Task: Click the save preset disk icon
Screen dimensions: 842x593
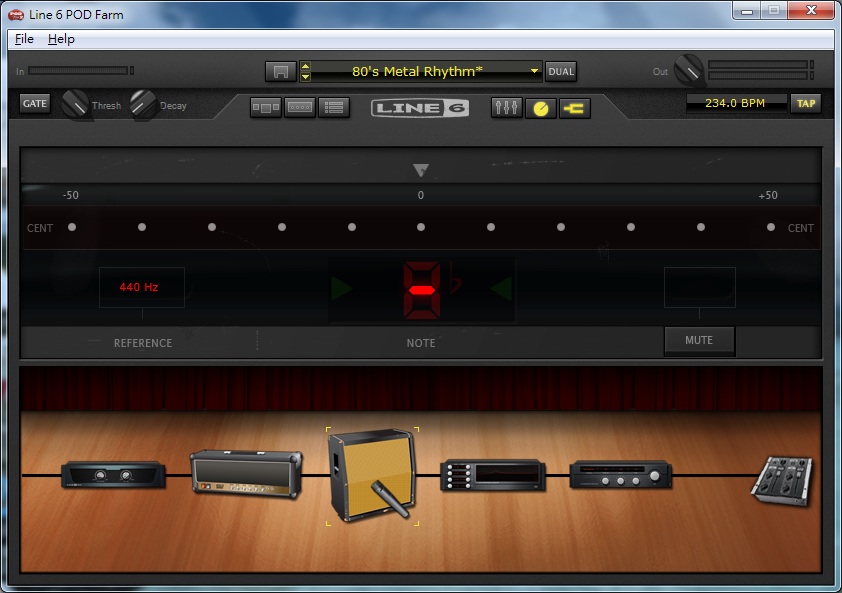Action: (x=281, y=71)
